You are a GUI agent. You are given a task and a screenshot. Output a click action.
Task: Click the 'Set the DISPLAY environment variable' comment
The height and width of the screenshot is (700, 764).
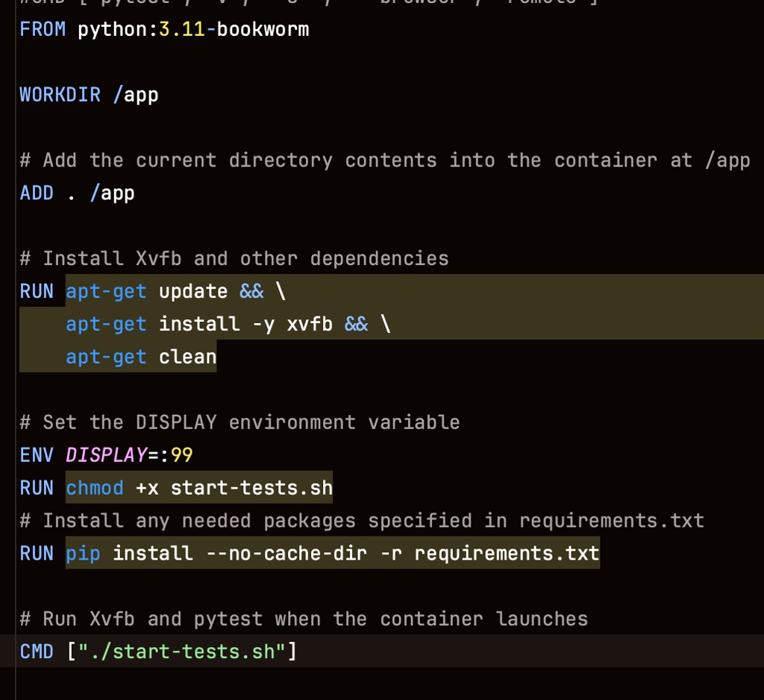tap(239, 422)
